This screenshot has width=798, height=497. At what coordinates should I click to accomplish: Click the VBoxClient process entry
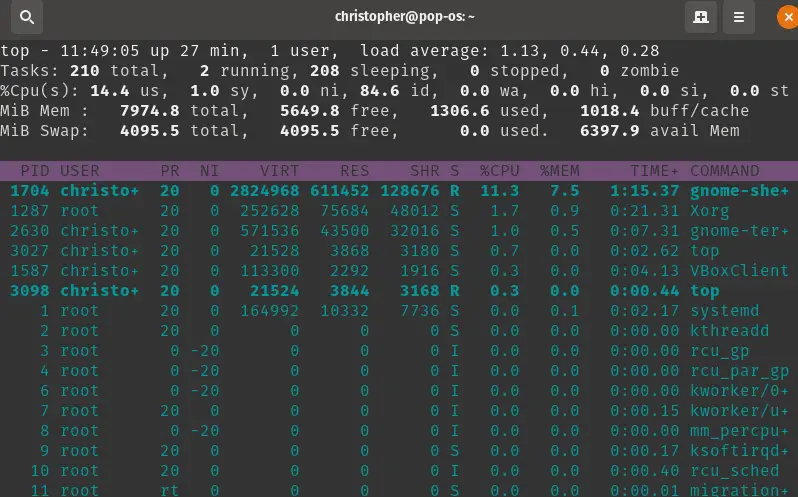[x=739, y=271]
